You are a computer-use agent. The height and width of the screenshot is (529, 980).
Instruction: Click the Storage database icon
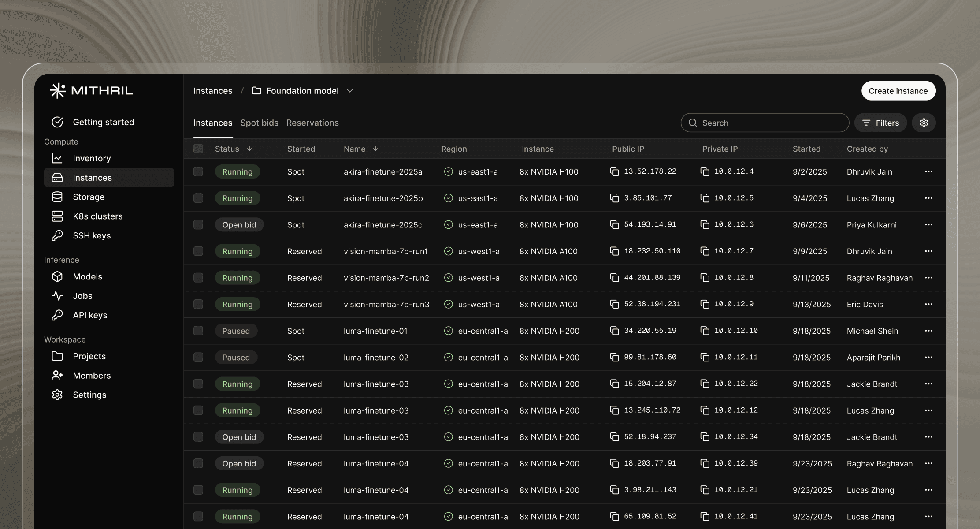tap(57, 197)
